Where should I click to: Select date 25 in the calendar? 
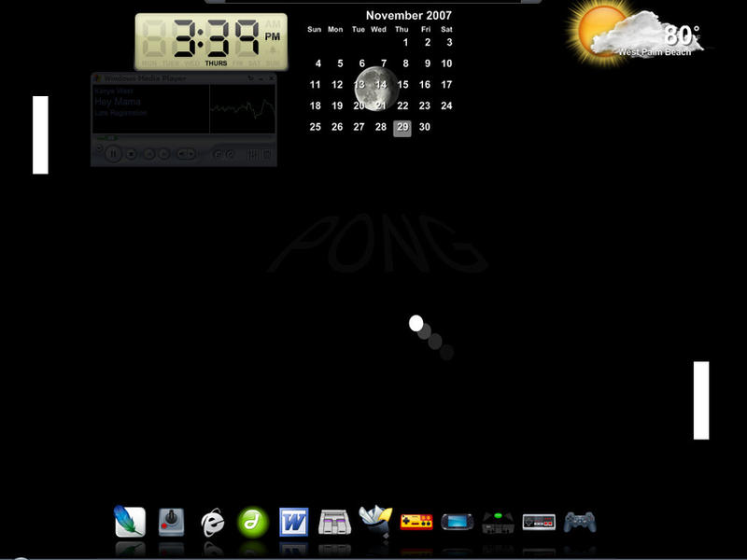(315, 127)
